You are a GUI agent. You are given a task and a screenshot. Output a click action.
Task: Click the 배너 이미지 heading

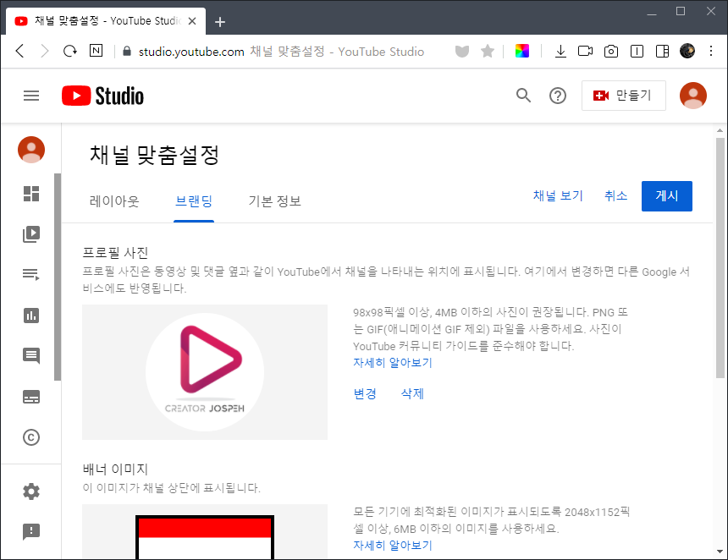click(x=115, y=469)
